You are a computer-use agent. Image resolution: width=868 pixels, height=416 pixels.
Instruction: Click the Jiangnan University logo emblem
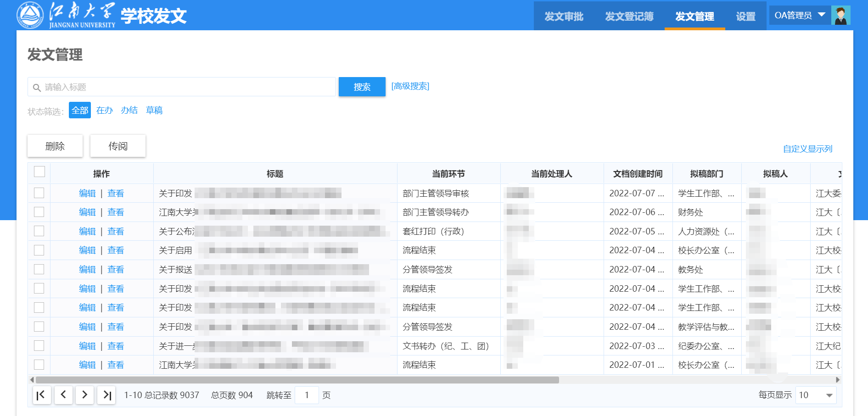(30, 15)
